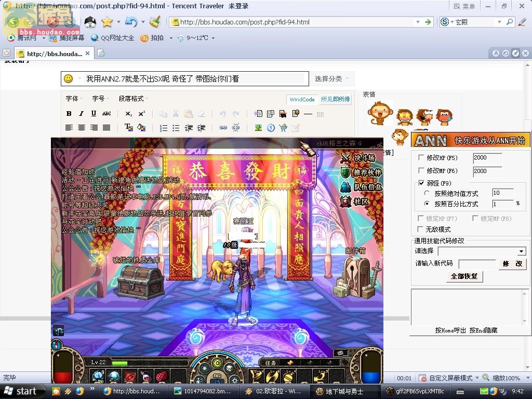The height and width of the screenshot is (399, 532).
Task: Insert a bulleted list
Action: (x=176, y=128)
